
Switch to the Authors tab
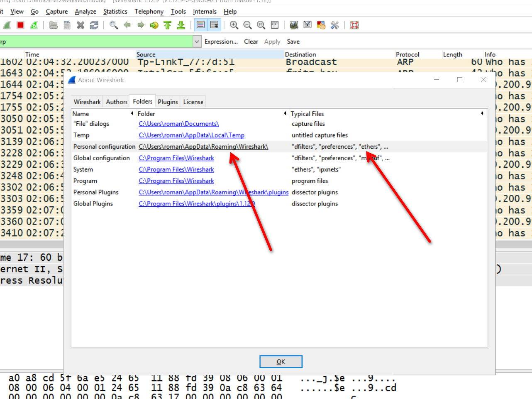(x=117, y=102)
